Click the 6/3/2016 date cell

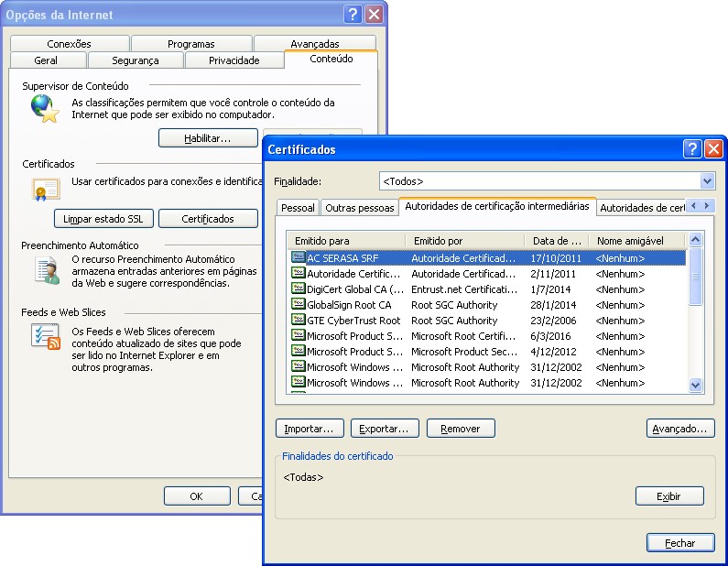coord(550,336)
